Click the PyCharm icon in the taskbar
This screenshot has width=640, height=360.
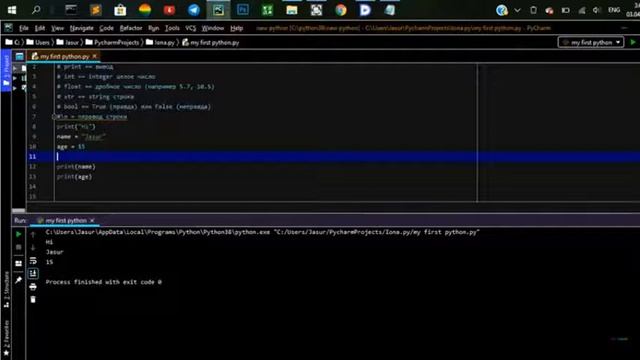[218, 10]
